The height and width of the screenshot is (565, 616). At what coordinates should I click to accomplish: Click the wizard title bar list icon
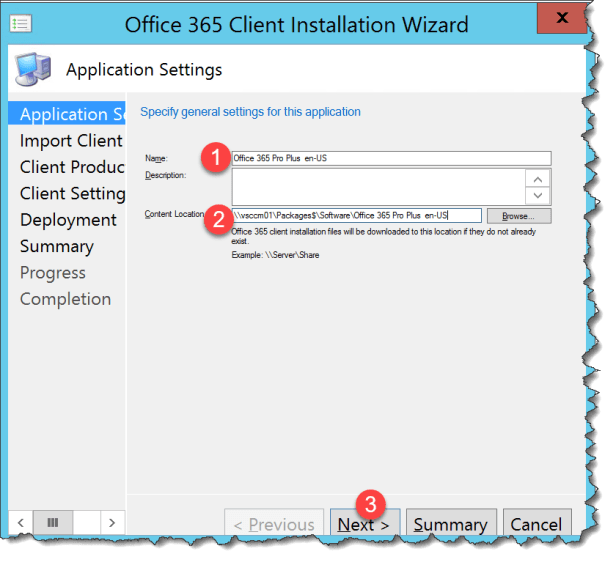click(x=20, y=24)
